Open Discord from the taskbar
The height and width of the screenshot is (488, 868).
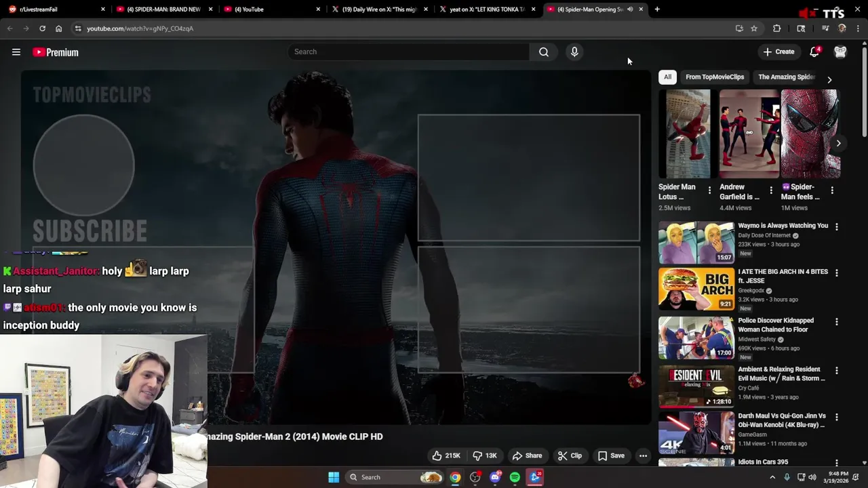click(495, 477)
